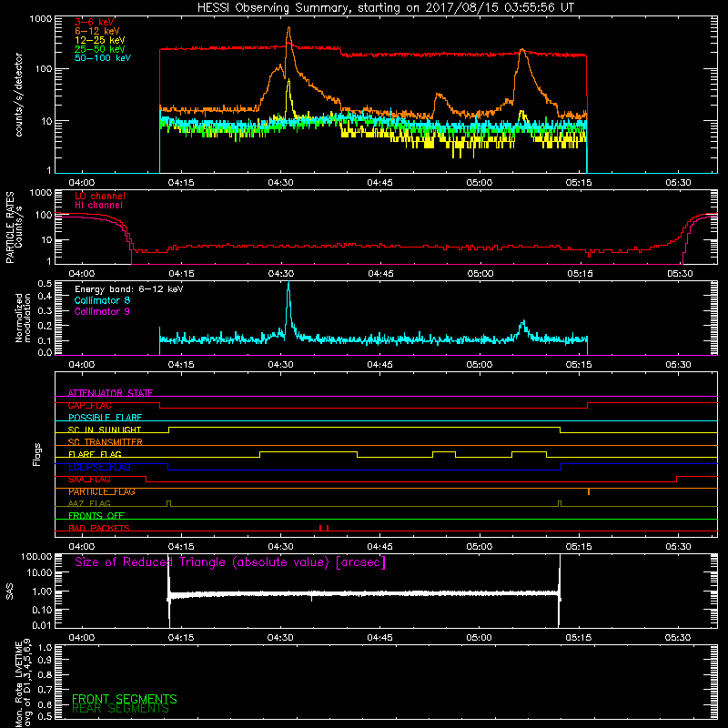This screenshot has height=728, width=728.
Task: Select the 50-100 keV legend label
Action: pyautogui.click(x=103, y=57)
